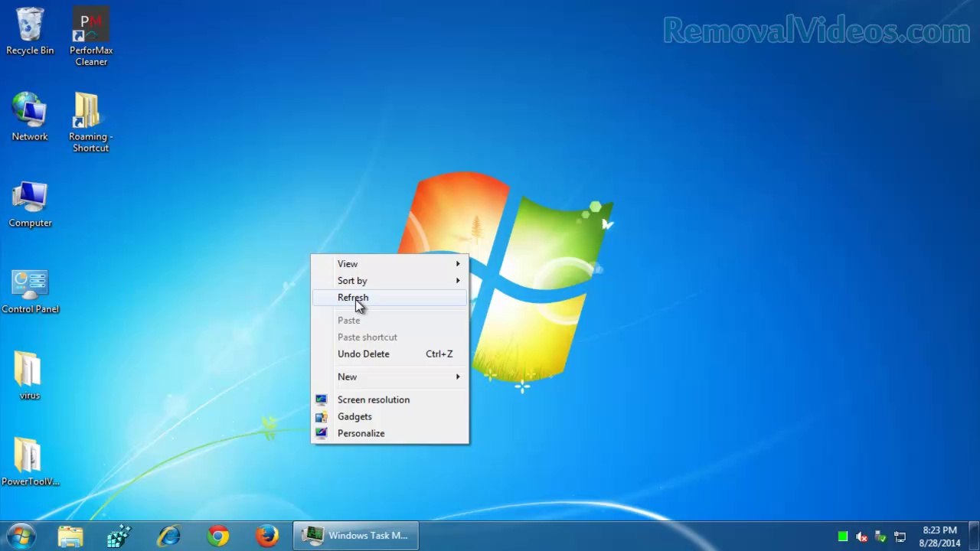The width and height of the screenshot is (980, 551).
Task: Expand the New submenu
Action: [390, 377]
